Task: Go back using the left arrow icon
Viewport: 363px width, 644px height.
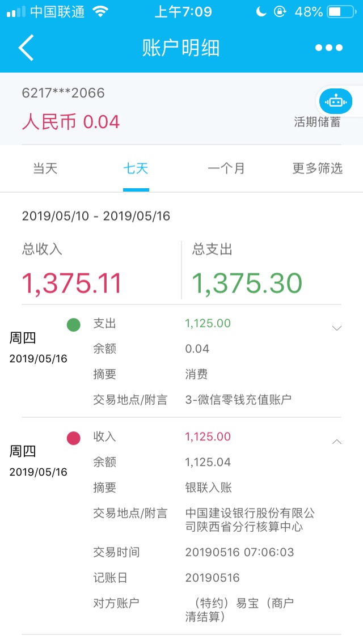Action: [26, 48]
